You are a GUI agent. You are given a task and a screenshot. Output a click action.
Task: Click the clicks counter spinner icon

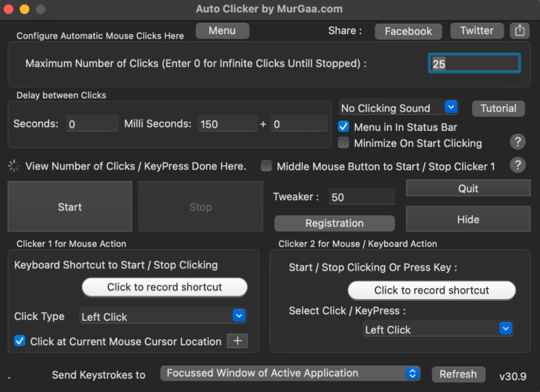pyautogui.click(x=13, y=165)
